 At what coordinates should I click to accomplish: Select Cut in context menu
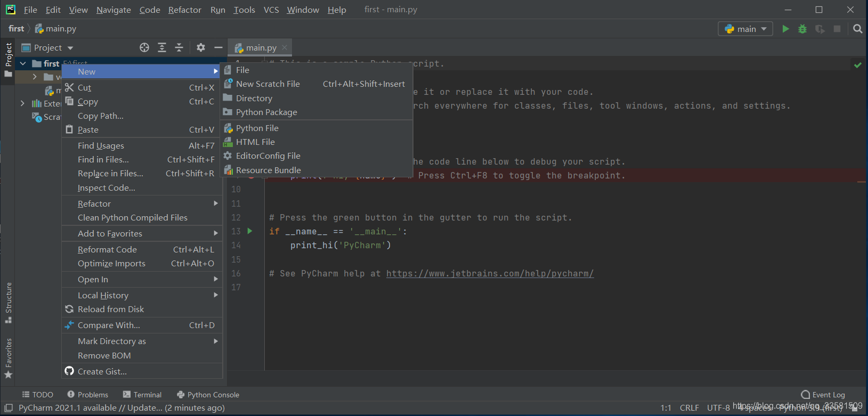coord(142,87)
